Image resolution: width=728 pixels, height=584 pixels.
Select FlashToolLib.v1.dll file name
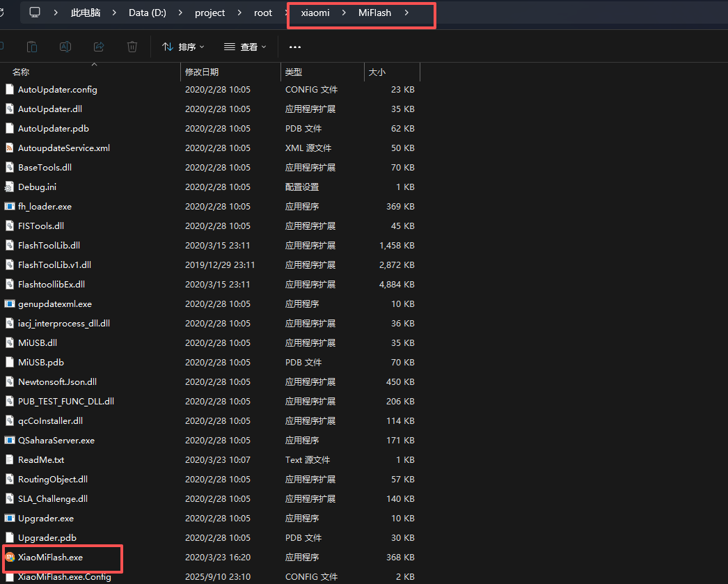pyautogui.click(x=54, y=265)
